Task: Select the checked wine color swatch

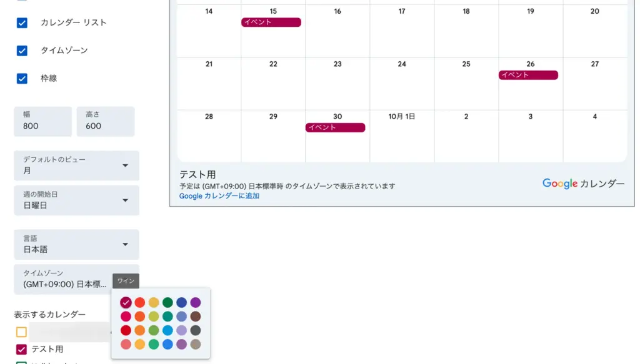Action: pyautogui.click(x=126, y=302)
